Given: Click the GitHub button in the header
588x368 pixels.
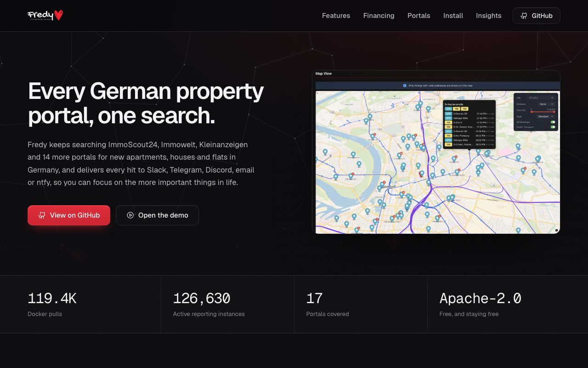Looking at the screenshot, I should pyautogui.click(x=537, y=16).
